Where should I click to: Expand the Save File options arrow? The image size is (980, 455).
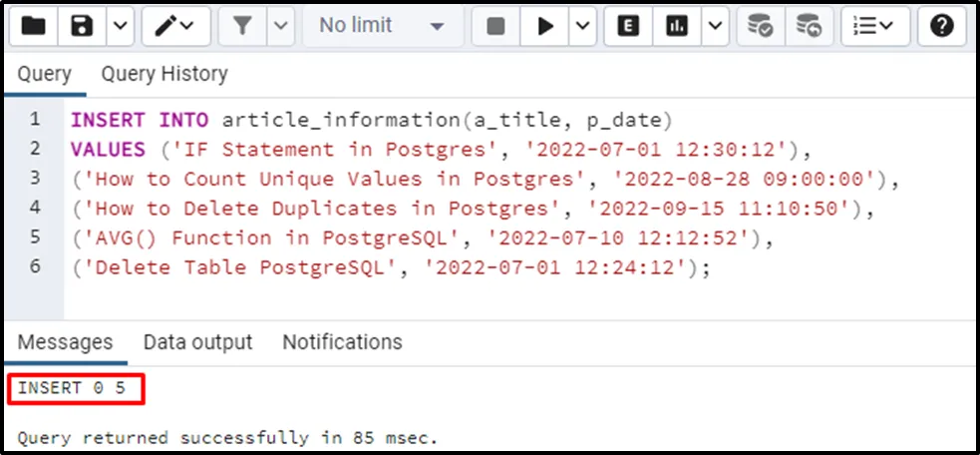120,27
